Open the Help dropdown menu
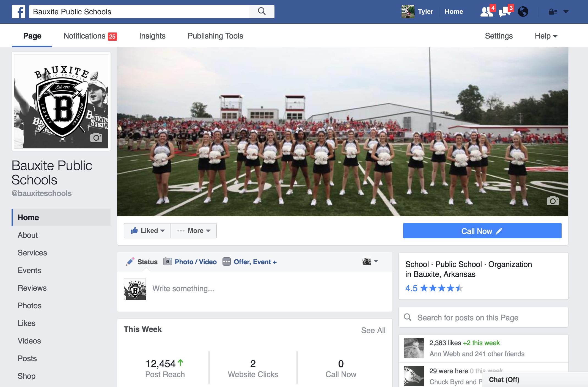 pyautogui.click(x=546, y=36)
